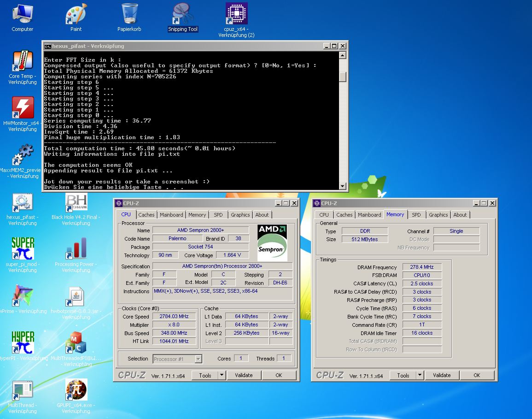Click the Bus Speed 348.00 MHz value
532x419 pixels.
point(174,333)
